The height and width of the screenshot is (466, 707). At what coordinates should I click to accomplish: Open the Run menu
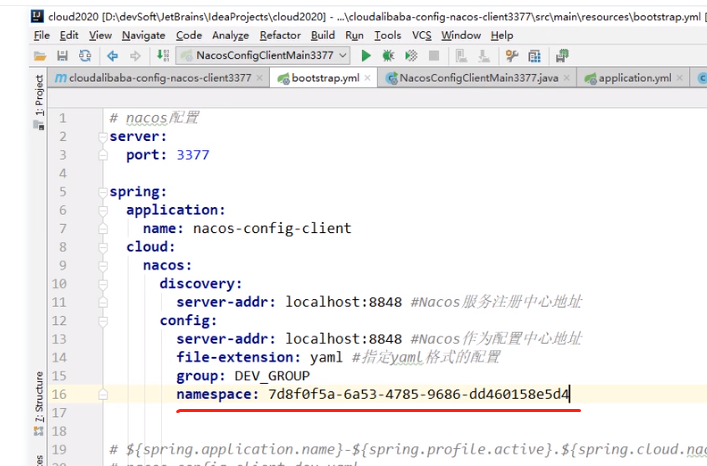click(354, 36)
